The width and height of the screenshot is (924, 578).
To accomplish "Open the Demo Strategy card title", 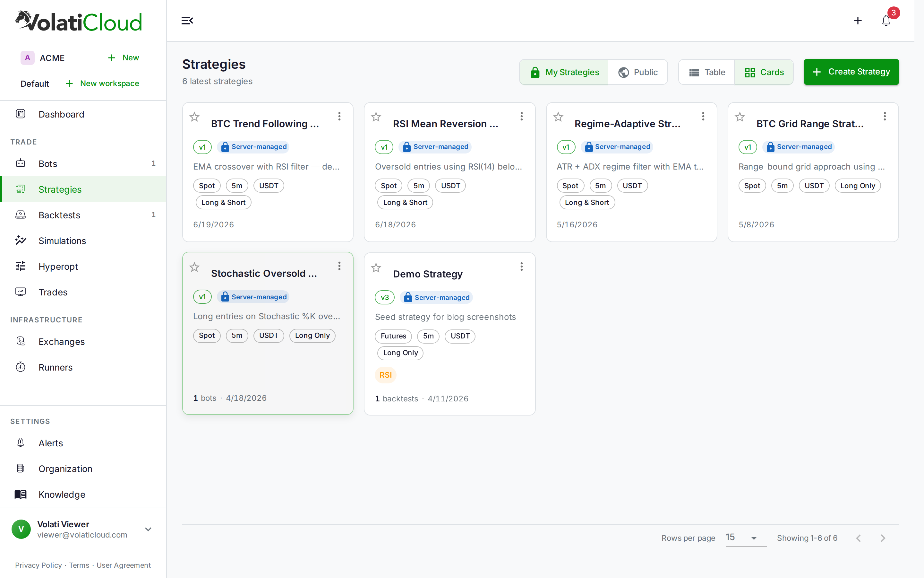I will tap(428, 274).
